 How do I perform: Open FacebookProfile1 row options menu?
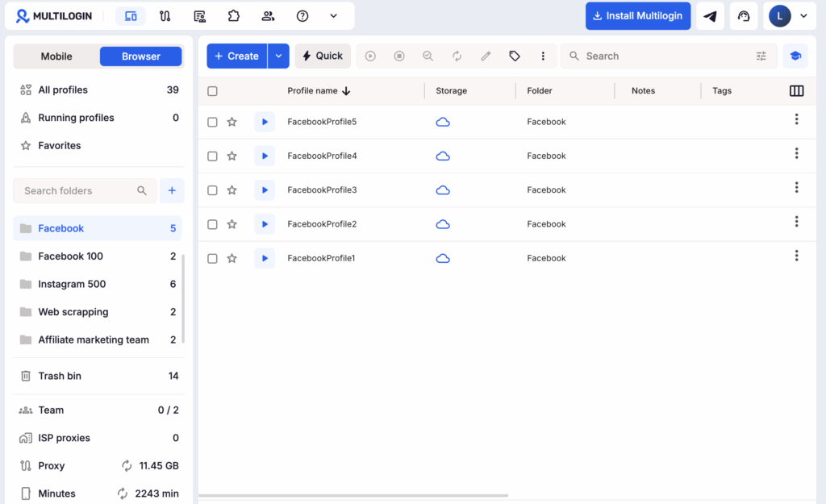point(796,256)
